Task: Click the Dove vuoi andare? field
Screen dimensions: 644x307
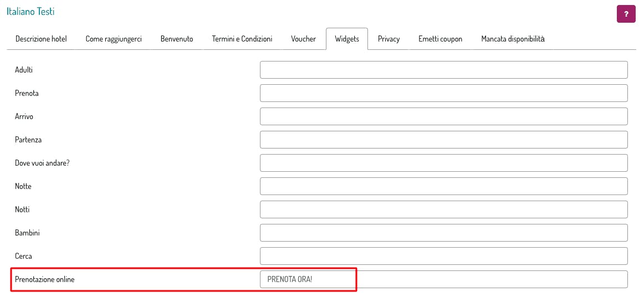Action: (443, 163)
